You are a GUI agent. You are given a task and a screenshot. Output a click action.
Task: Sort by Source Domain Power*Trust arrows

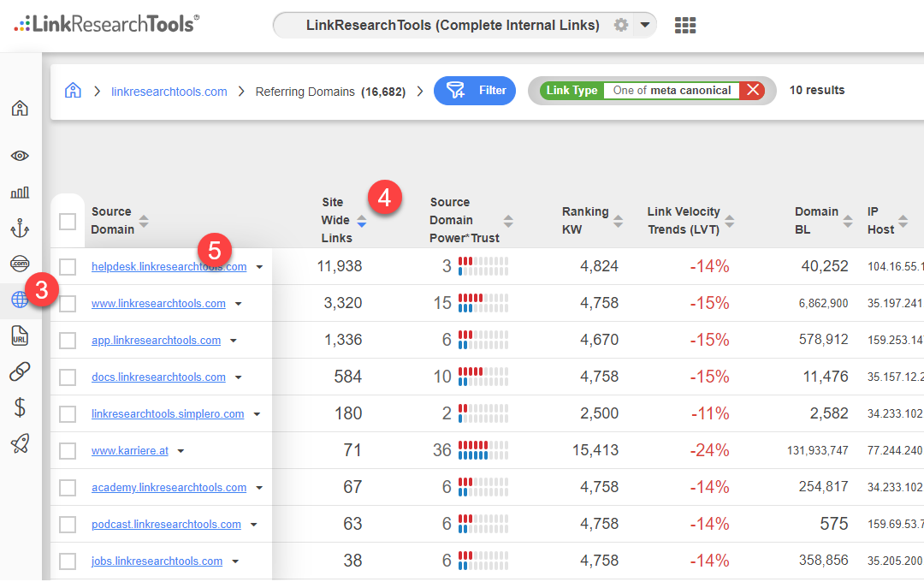(x=508, y=221)
